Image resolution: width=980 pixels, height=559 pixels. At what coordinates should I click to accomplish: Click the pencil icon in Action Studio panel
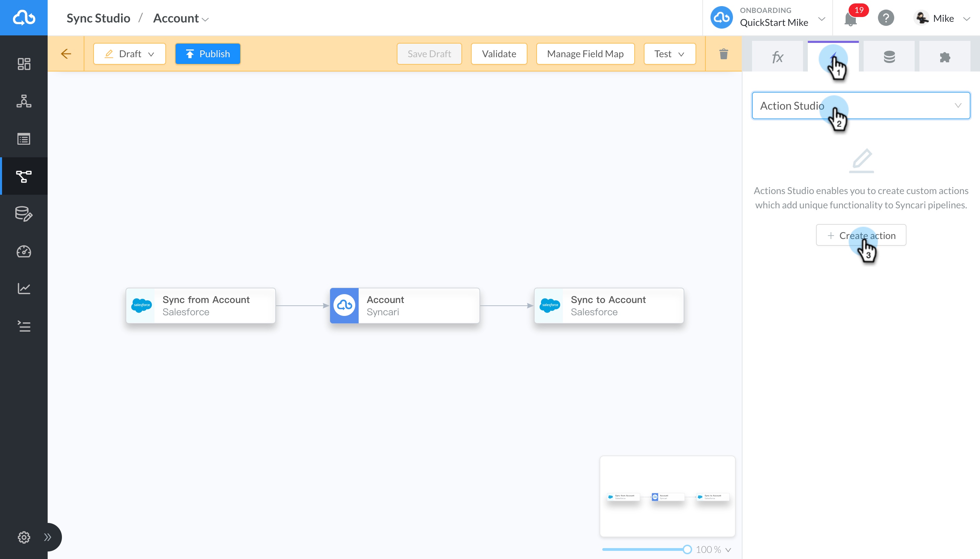[862, 160]
